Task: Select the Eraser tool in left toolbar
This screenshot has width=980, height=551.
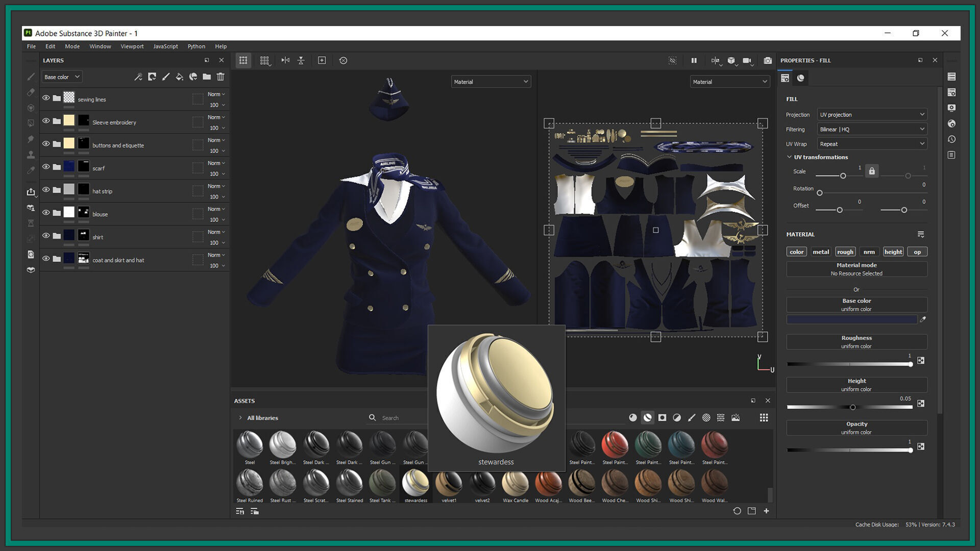Action: [x=31, y=92]
